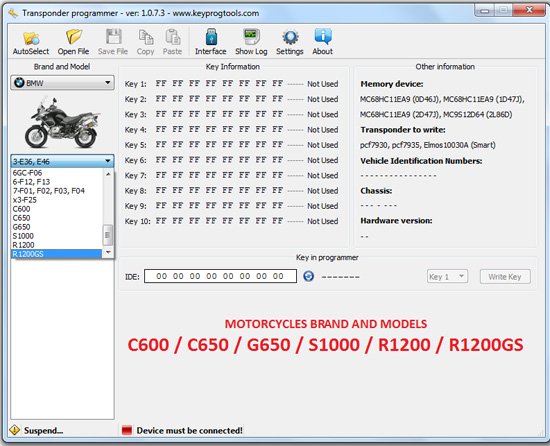Click the blue refresh icon beside IDE field
The width and height of the screenshot is (550, 446).
point(309,276)
